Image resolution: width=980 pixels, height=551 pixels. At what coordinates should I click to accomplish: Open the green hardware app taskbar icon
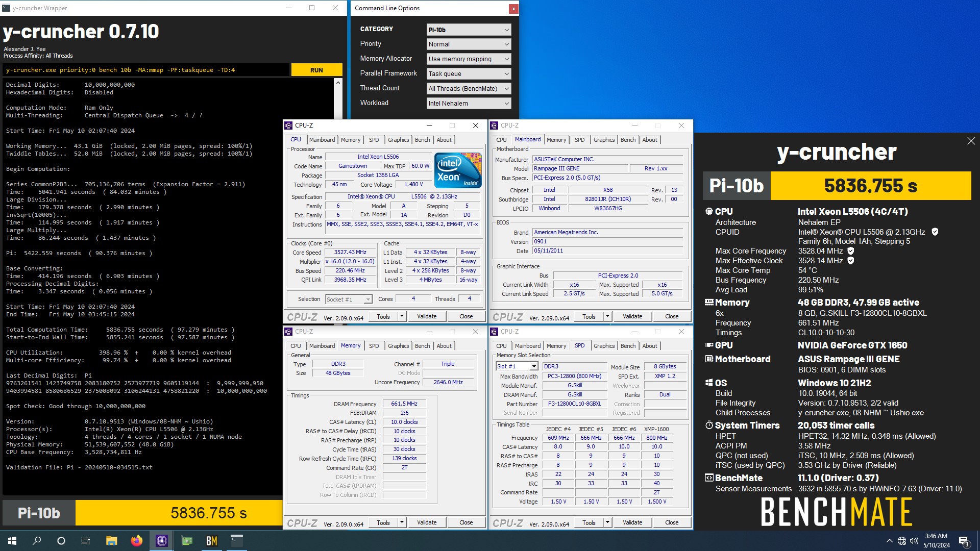click(186, 541)
